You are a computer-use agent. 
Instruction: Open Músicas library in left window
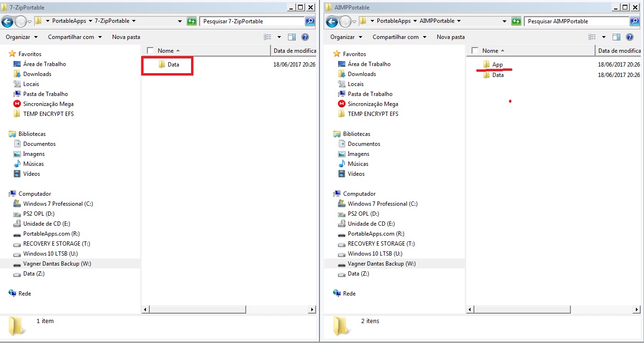tap(28, 164)
